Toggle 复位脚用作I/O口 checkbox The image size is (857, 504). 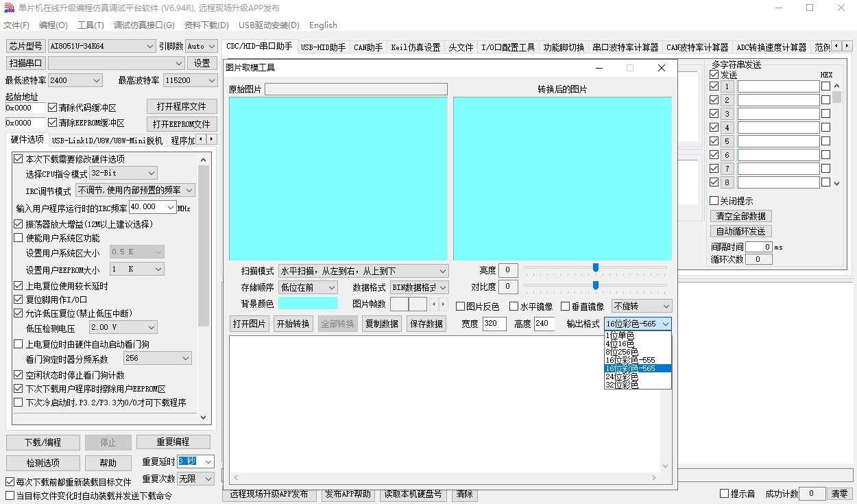click(19, 300)
